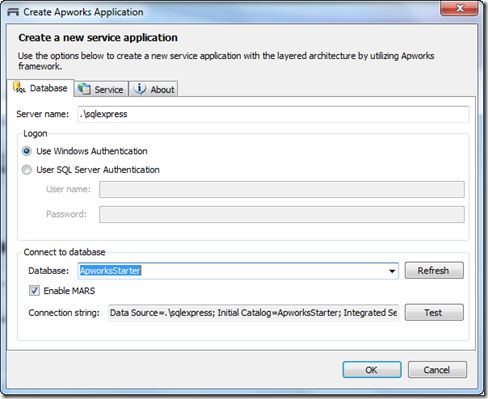This screenshot has width=488, height=399.
Task: Click the Server name input field
Action: [273, 114]
